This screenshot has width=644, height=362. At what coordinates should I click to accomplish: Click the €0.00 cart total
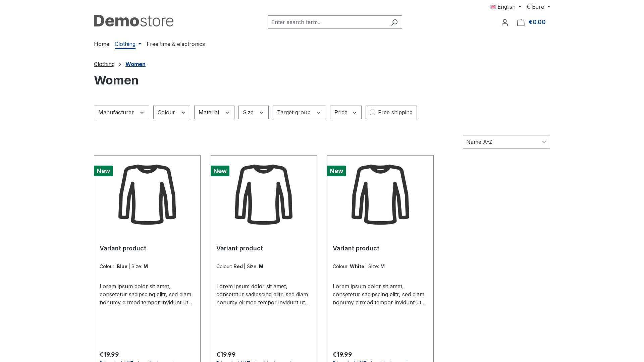coord(537,22)
